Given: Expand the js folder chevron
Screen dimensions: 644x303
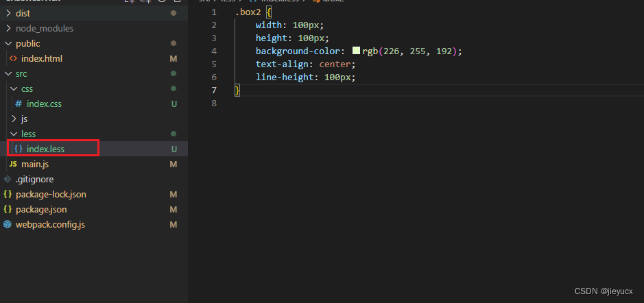Looking at the screenshot, I should [x=14, y=119].
